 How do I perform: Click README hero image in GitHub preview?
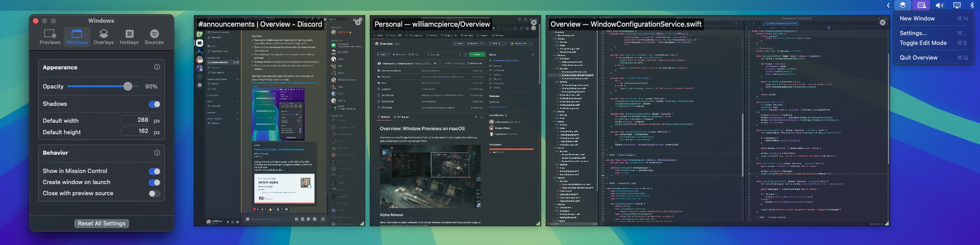430,176
